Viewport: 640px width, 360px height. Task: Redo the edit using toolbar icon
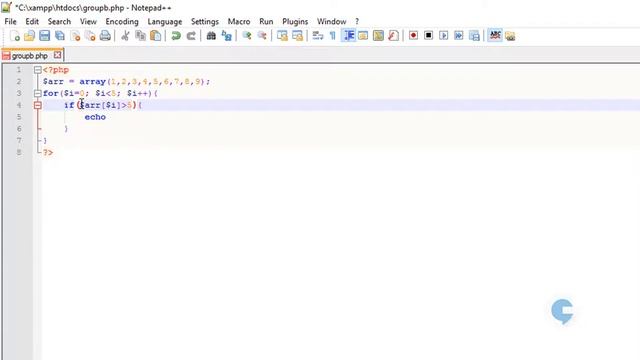coord(191,36)
